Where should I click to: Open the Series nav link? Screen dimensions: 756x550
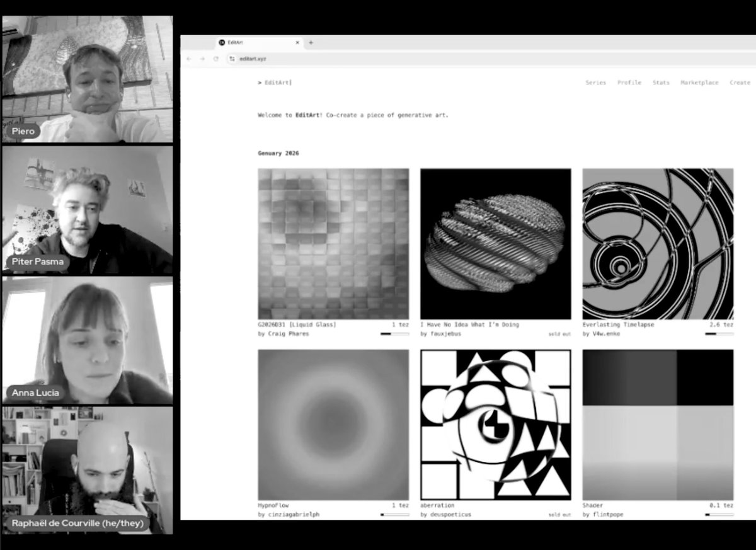click(x=595, y=83)
